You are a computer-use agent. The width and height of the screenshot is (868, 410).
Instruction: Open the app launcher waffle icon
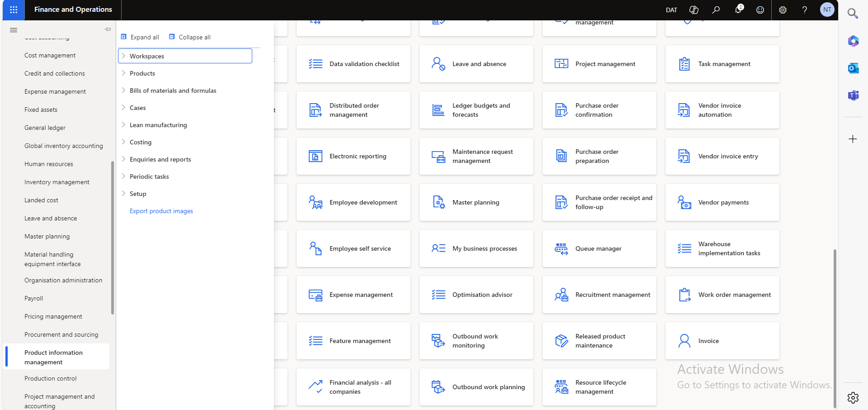coord(14,10)
